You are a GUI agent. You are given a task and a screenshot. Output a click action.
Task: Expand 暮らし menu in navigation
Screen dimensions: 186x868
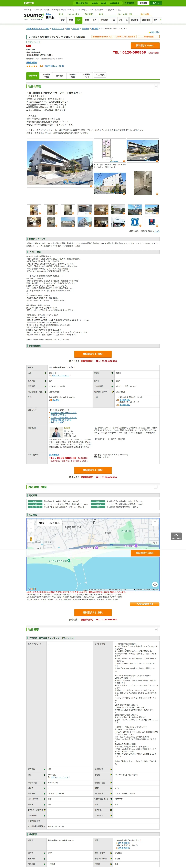[x=157, y=20]
